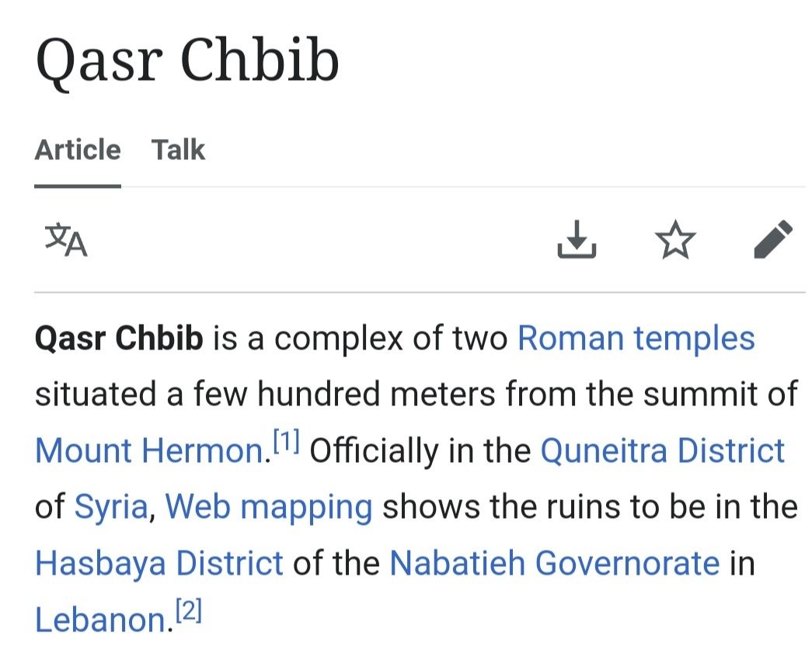This screenshot has height=657, width=812.
Task: Click the pencil edit icon
Action: pyautogui.click(x=773, y=239)
